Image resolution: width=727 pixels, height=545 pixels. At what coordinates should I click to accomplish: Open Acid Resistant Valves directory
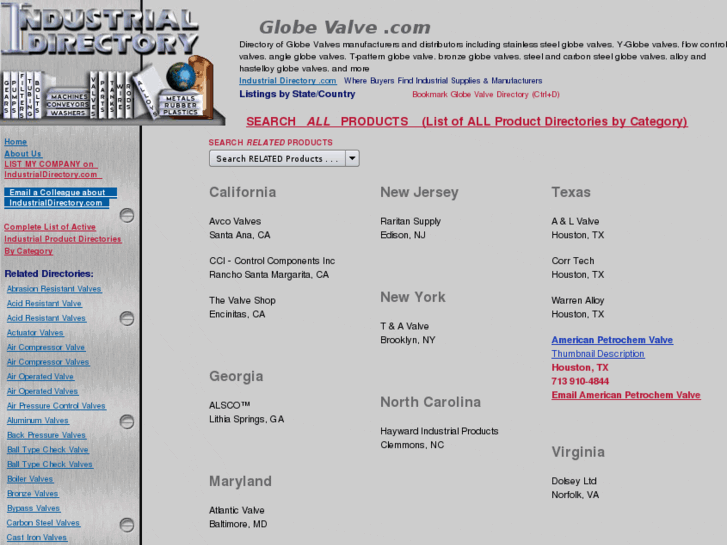[46, 318]
